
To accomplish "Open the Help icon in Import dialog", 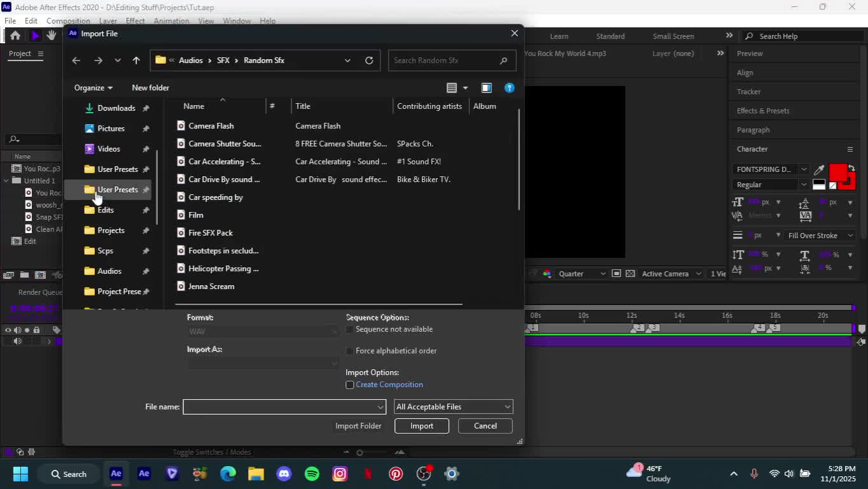I will 509,88.
